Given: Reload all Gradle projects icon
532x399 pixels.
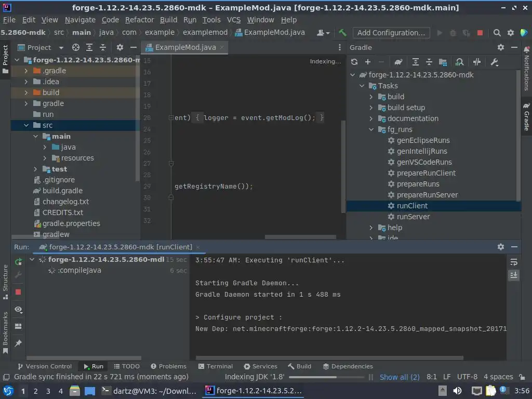Looking at the screenshot, I should pos(354,62).
